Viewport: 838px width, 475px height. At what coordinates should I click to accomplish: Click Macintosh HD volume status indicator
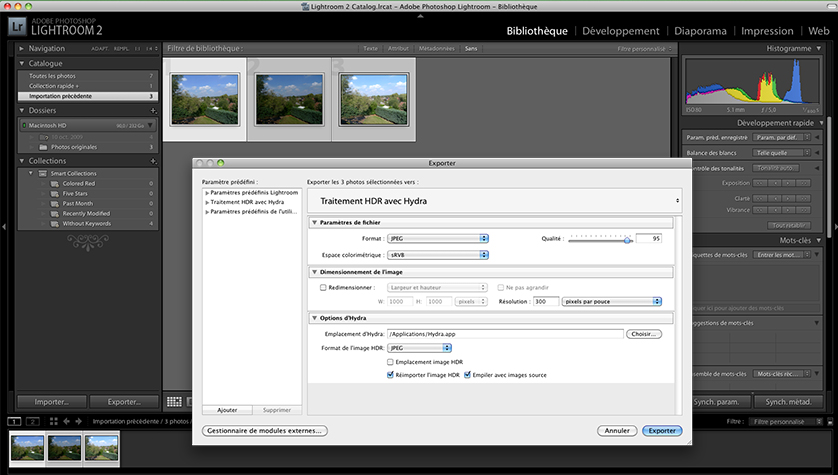coord(24,126)
